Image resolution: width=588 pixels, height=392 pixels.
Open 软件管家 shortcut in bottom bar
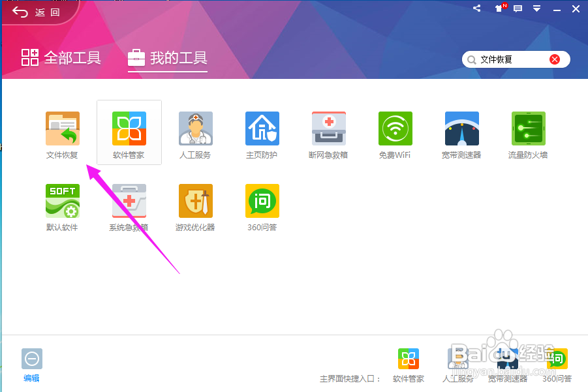(409, 359)
